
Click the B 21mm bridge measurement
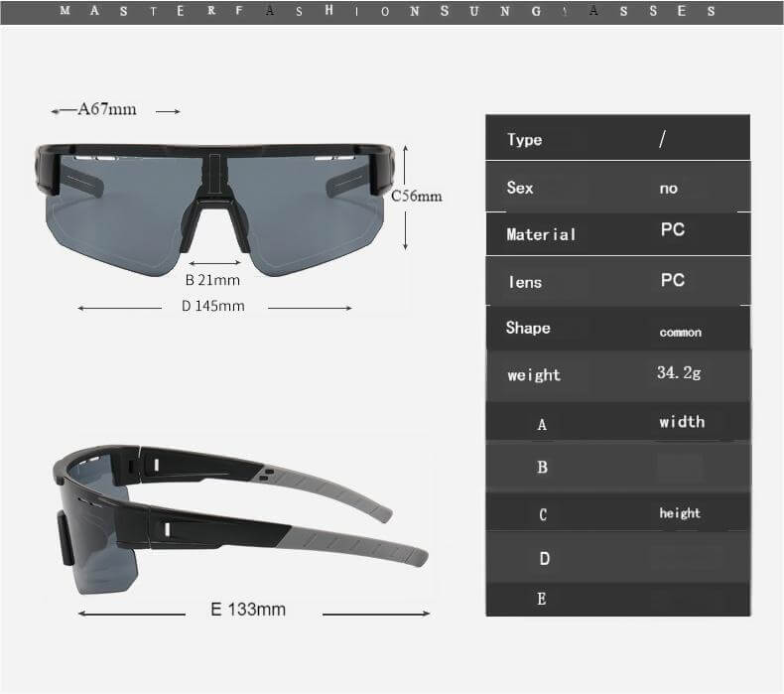pos(213,281)
